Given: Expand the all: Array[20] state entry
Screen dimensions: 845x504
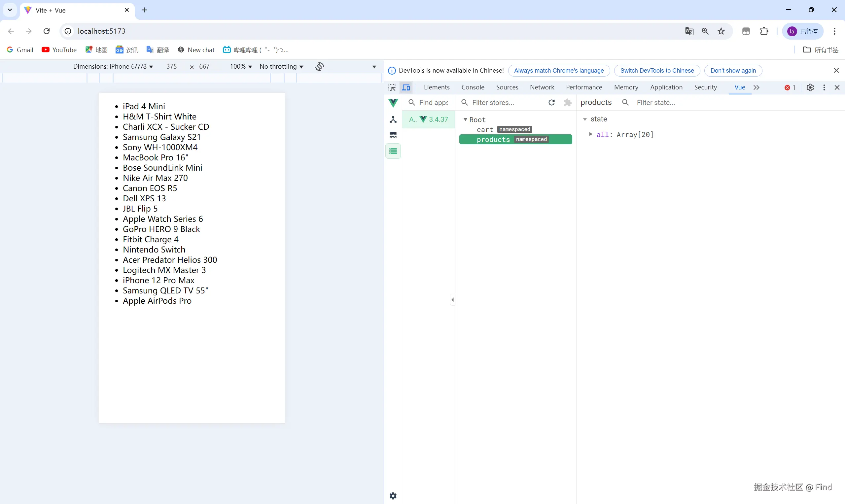Looking at the screenshot, I should click(590, 134).
